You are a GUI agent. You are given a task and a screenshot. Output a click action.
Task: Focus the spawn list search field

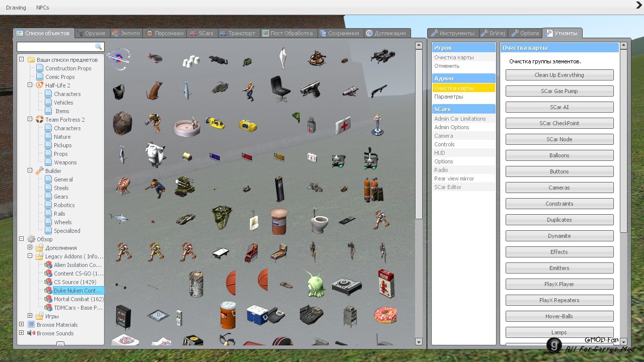click(60, 47)
